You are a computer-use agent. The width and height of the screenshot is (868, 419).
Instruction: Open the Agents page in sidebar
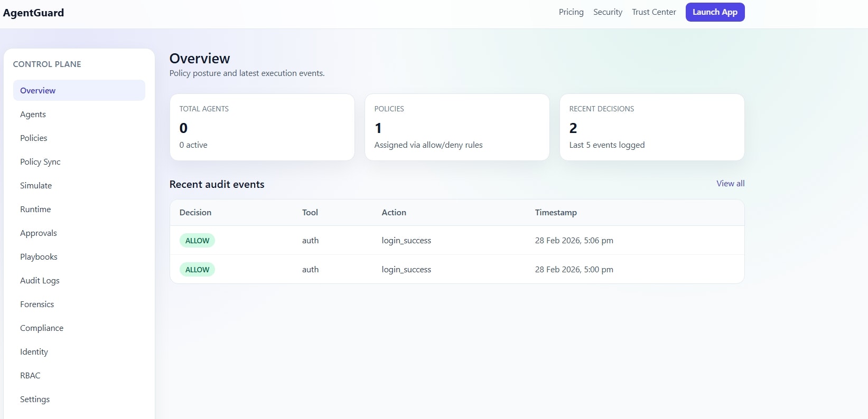[x=33, y=114]
